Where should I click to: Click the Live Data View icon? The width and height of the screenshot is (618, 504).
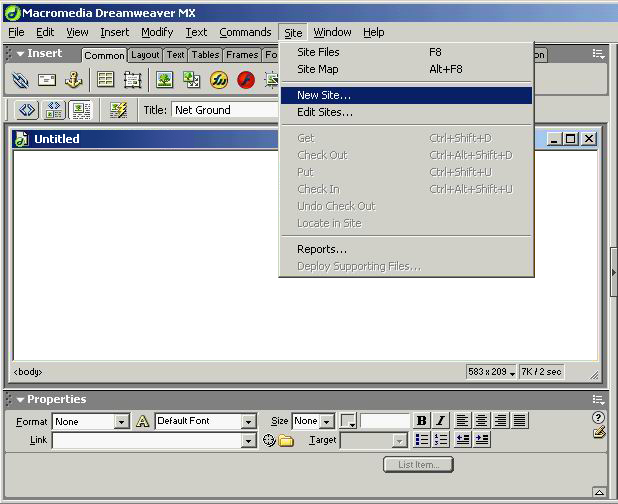118,110
